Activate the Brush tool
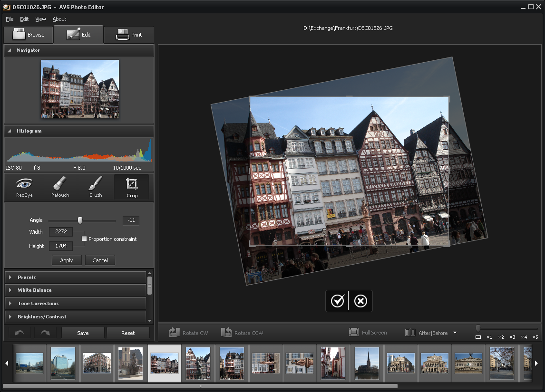Viewport: 545px width, 392px height. pyautogui.click(x=95, y=187)
